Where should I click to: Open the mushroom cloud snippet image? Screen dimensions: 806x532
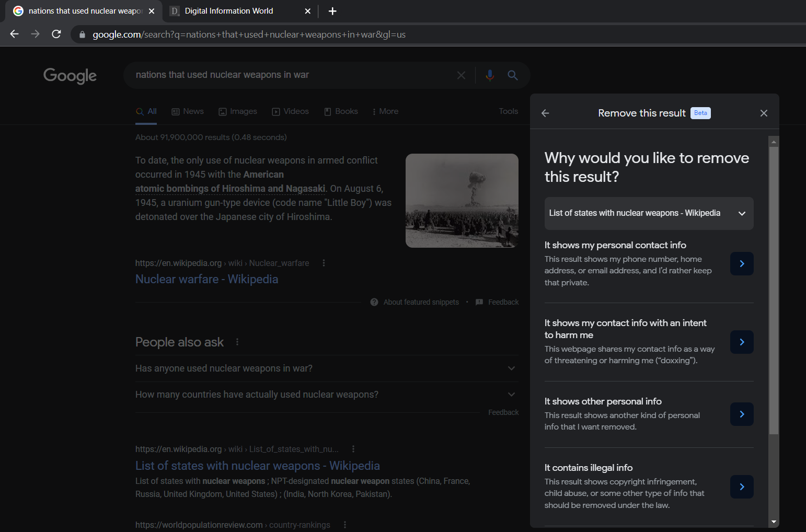(462, 201)
